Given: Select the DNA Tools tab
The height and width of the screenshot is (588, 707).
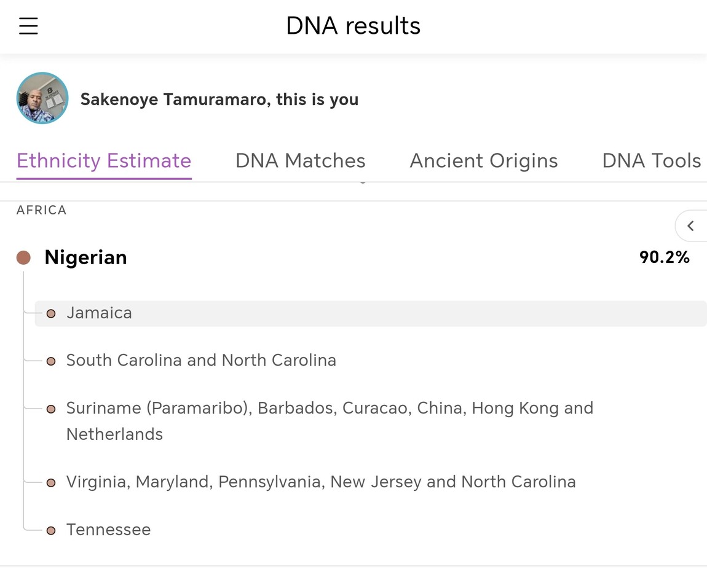Looking at the screenshot, I should (x=651, y=160).
